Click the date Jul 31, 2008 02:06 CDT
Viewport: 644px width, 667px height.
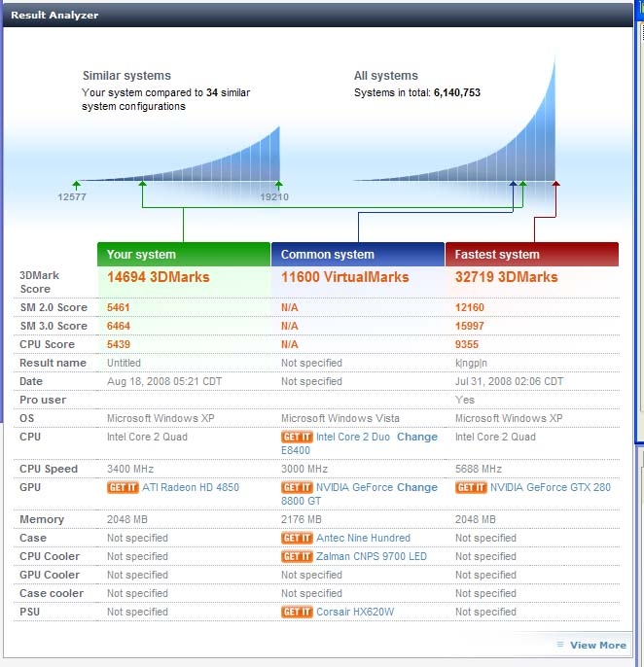click(x=509, y=381)
